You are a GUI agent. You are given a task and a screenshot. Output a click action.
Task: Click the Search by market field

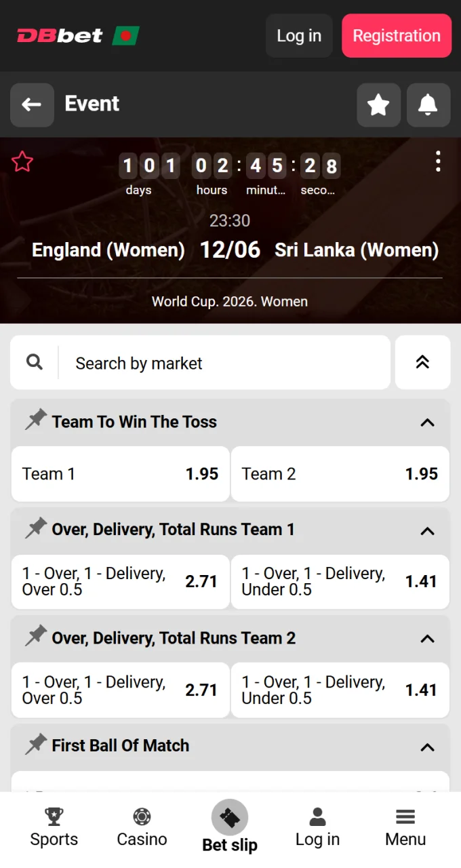click(224, 363)
